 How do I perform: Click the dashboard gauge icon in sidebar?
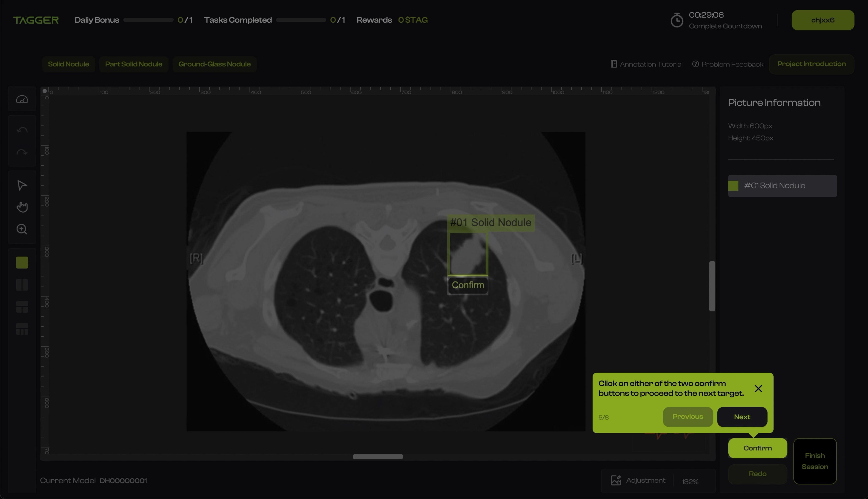[22, 99]
